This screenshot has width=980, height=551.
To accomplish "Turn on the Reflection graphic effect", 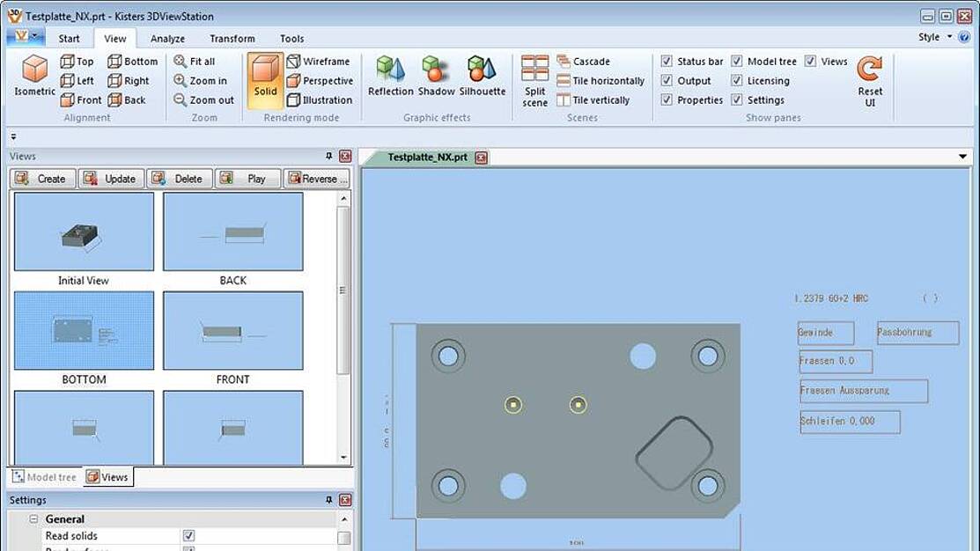I will click(391, 76).
